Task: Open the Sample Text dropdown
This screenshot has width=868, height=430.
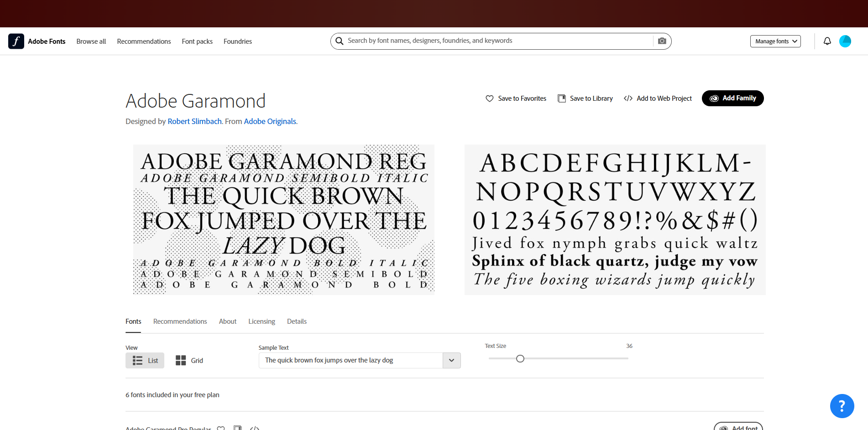Action: click(x=451, y=360)
